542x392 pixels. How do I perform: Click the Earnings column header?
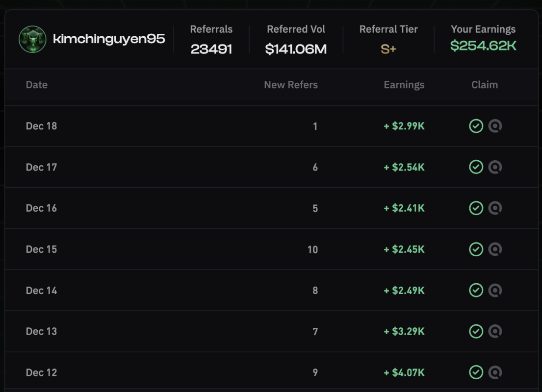tap(404, 85)
